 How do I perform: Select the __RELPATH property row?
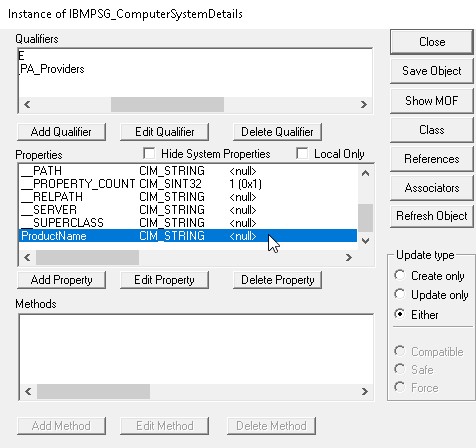[188, 197]
